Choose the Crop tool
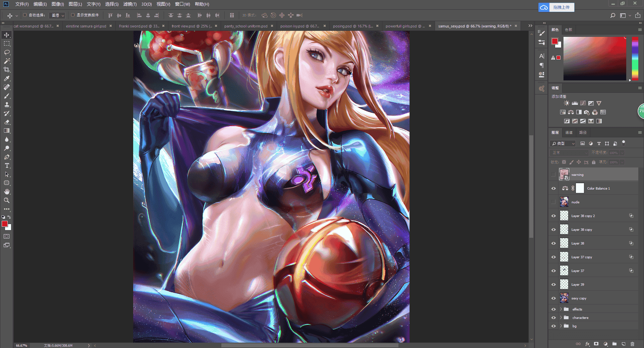This screenshot has width=644, height=348. tap(7, 70)
